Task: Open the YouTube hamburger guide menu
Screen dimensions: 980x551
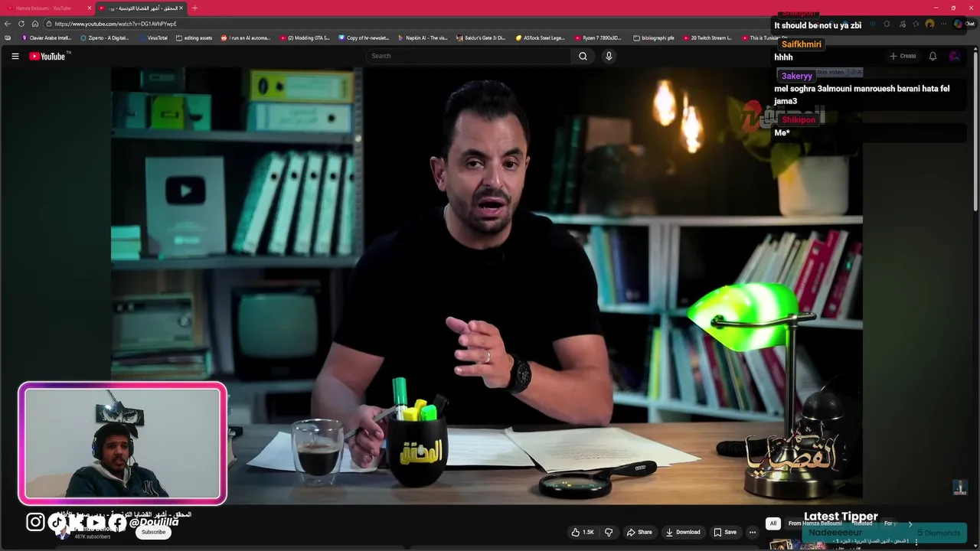Action: pyautogui.click(x=15, y=56)
